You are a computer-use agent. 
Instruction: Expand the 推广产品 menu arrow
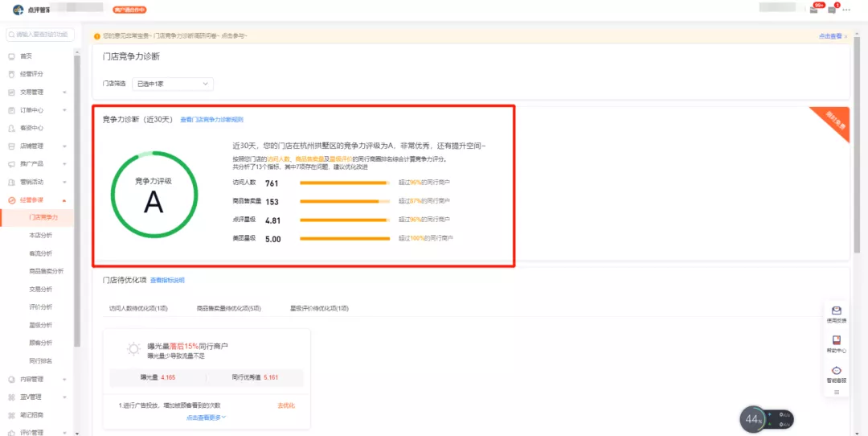pyautogui.click(x=65, y=164)
